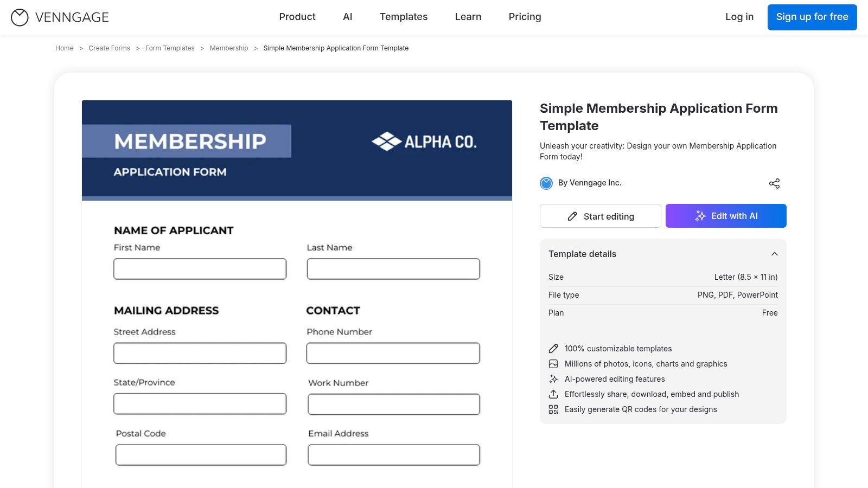Click the Alpha Co. diamond logo
Viewport: 868px width, 488px height.
pyautogui.click(x=386, y=142)
